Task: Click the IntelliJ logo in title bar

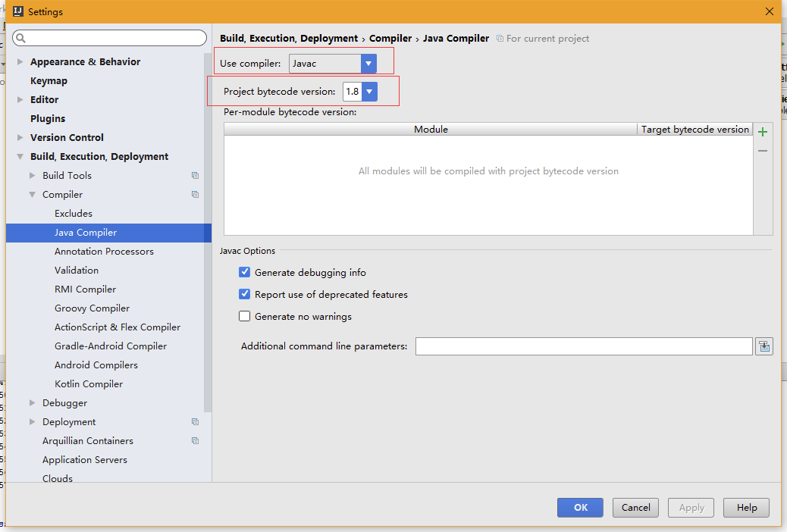Action: [x=18, y=11]
